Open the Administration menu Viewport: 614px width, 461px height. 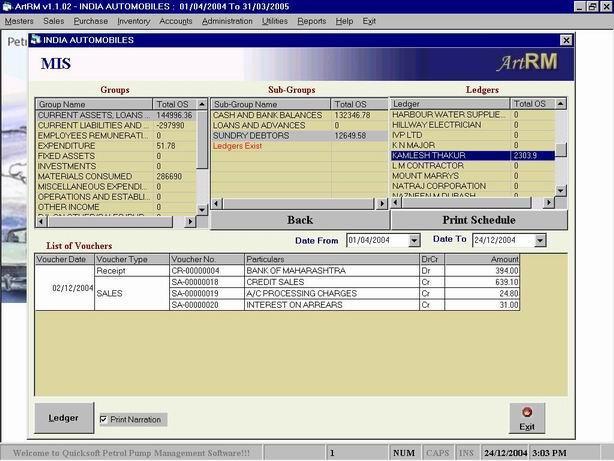coord(227,21)
